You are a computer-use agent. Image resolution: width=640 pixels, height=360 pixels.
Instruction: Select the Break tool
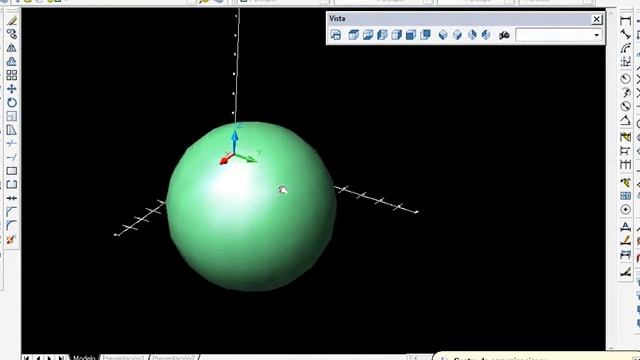click(x=11, y=184)
